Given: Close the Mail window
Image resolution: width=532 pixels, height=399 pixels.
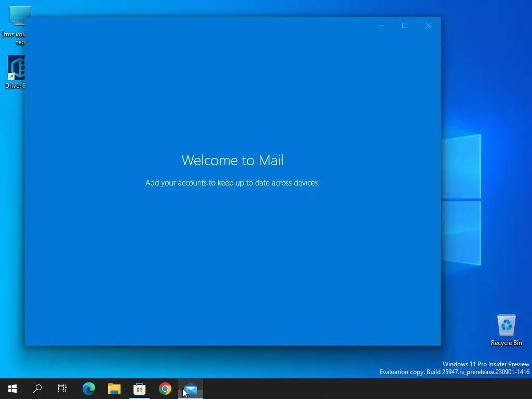Looking at the screenshot, I should pyautogui.click(x=429, y=25).
